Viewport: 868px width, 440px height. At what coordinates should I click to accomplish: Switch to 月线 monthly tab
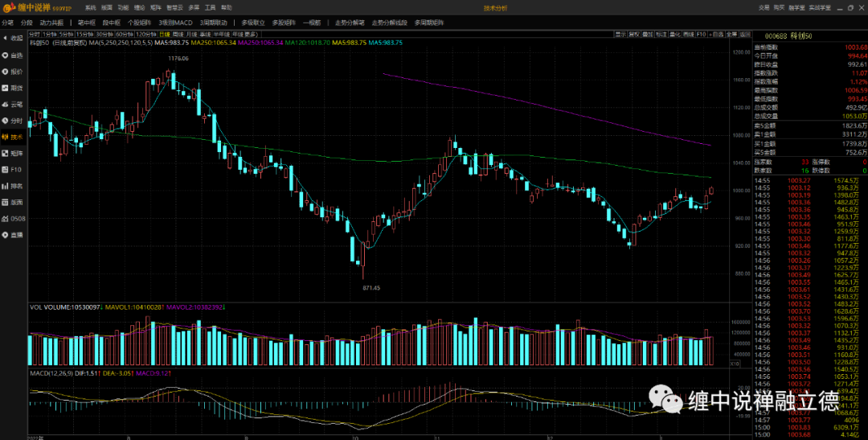[191, 35]
